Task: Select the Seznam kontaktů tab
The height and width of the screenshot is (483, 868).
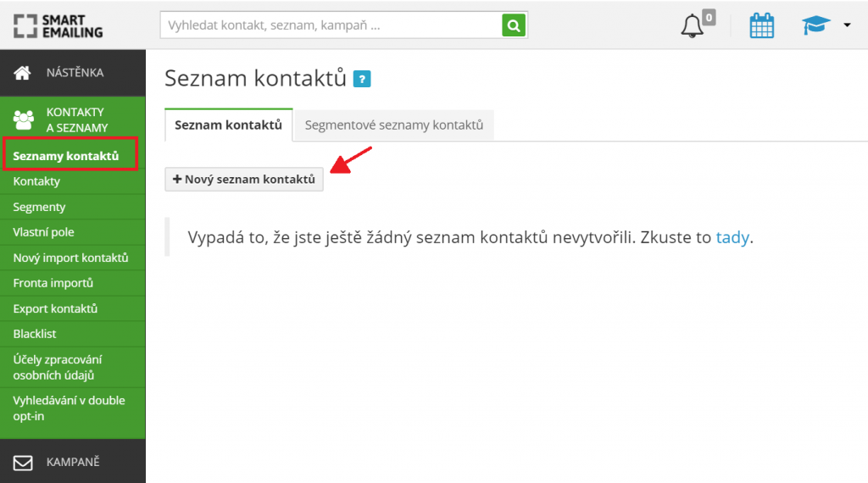Action: pyautogui.click(x=228, y=125)
